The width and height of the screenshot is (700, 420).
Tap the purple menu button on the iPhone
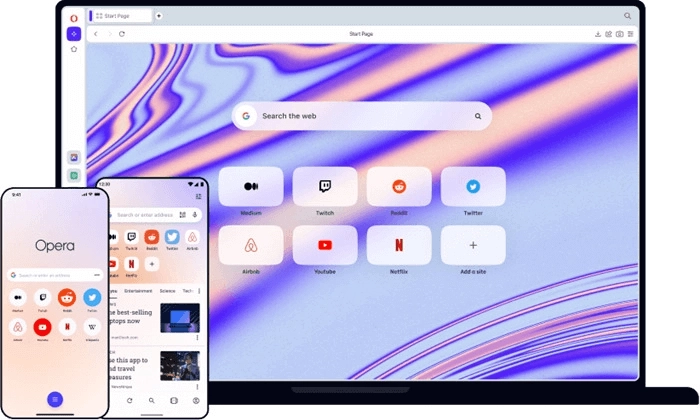tap(55, 399)
